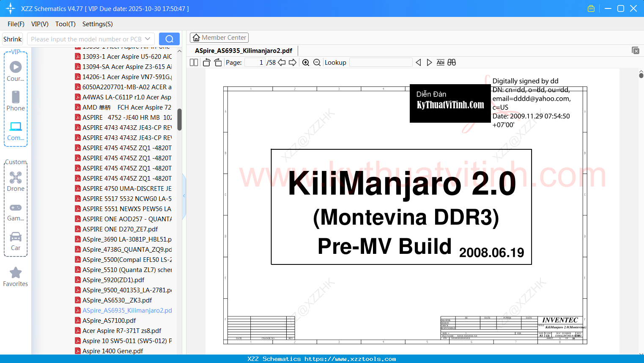This screenshot has height=363, width=644.
Task: Click the home icon in Member Center
Action: tap(196, 38)
